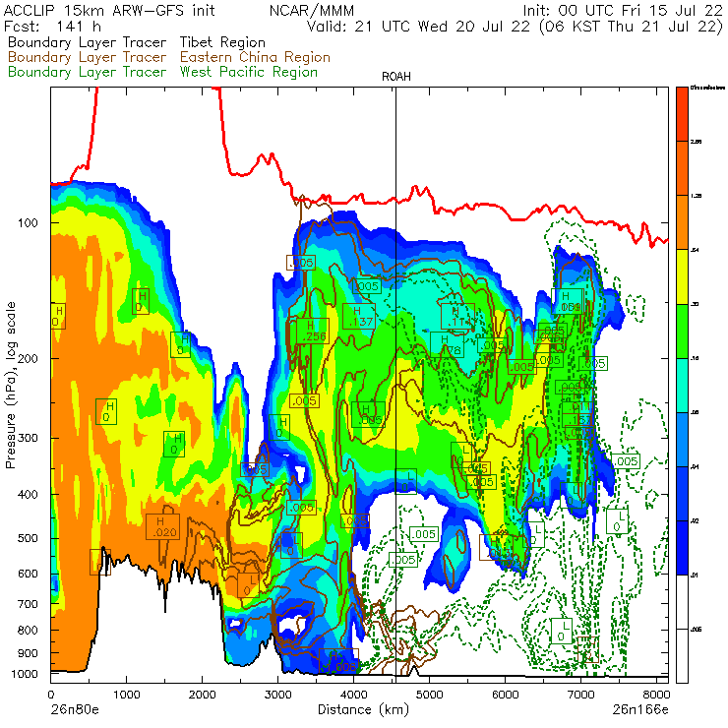Pick the darkest blue colorbar segment above .01
Image resolution: width=728 pixels, height=728 pixels.
click(x=682, y=548)
